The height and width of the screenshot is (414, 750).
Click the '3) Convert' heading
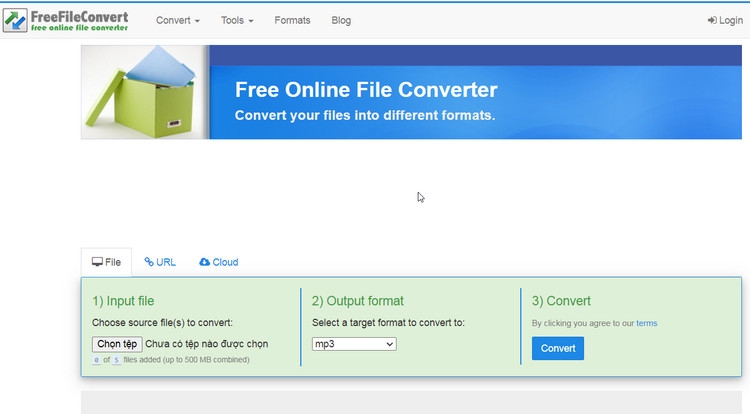point(561,301)
